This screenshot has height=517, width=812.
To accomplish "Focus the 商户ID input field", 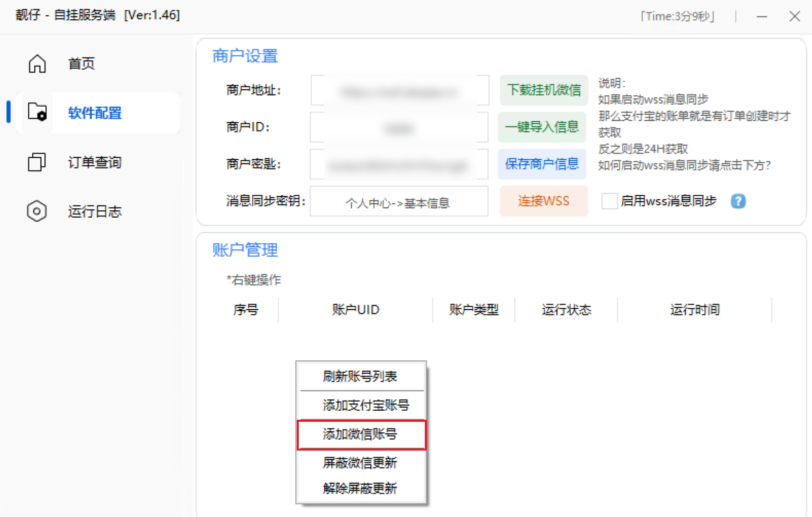I will [x=399, y=127].
